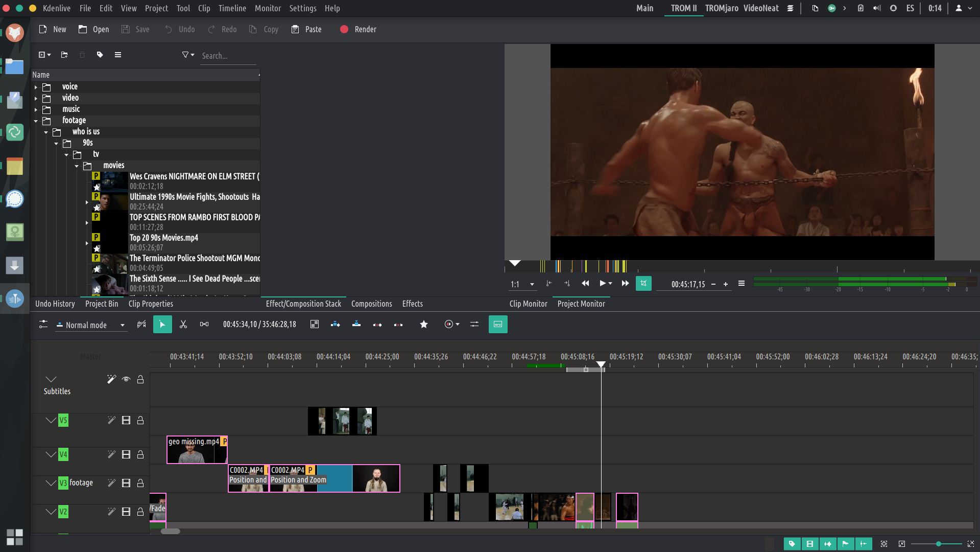980x552 pixels.
Task: Toggle subtitle track visibility eye icon
Action: pos(126,379)
